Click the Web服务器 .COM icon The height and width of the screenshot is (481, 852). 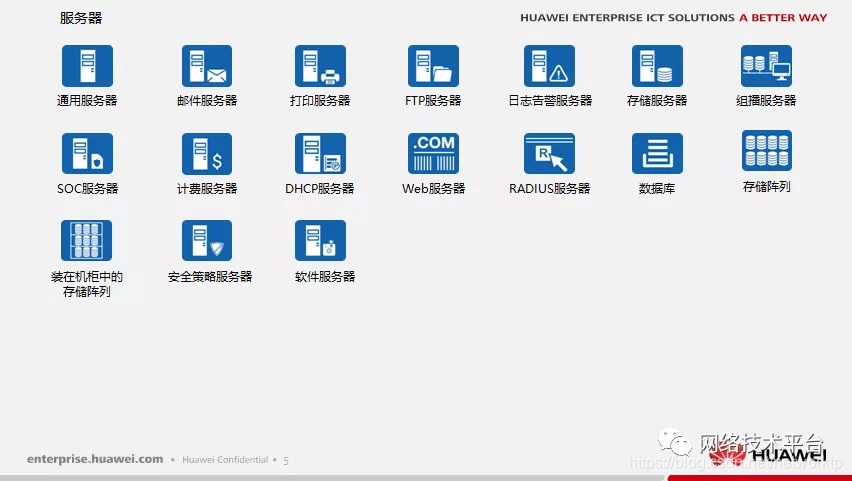[x=433, y=154]
